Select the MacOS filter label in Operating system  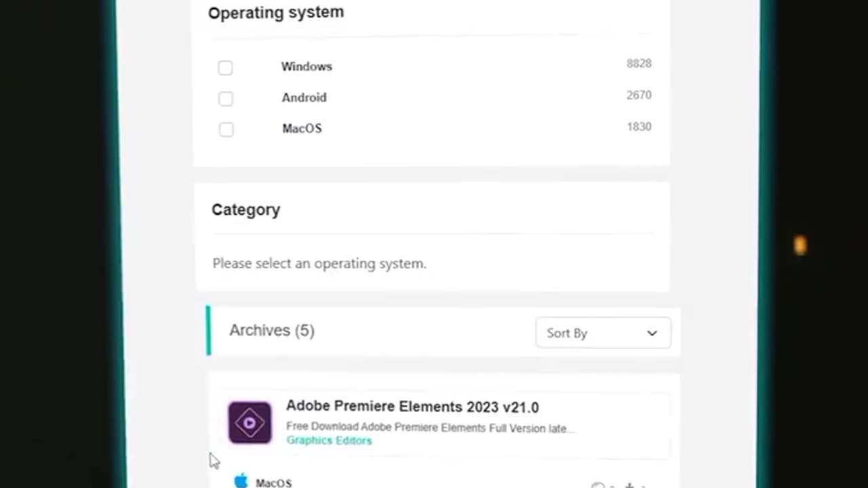point(302,128)
